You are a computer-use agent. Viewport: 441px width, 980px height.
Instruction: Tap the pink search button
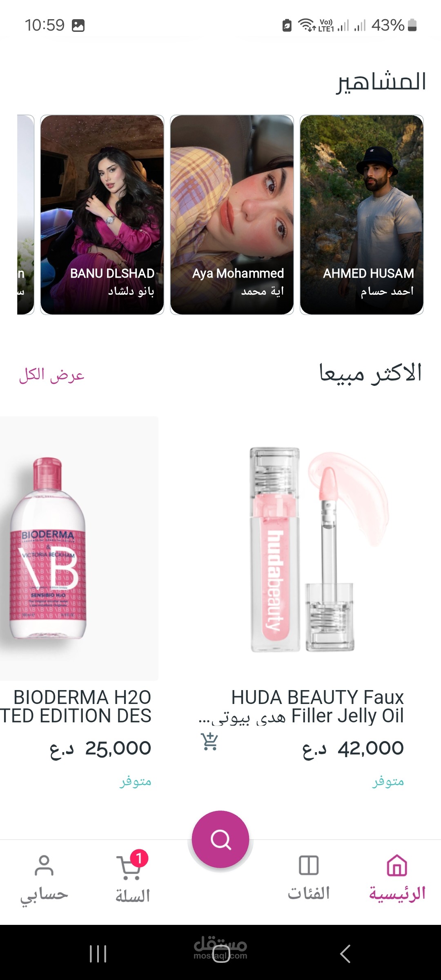tap(220, 839)
